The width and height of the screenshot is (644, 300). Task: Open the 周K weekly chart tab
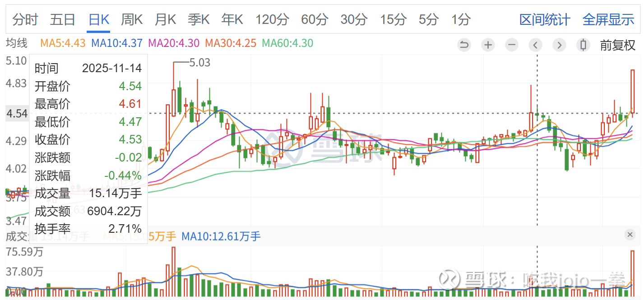click(132, 19)
